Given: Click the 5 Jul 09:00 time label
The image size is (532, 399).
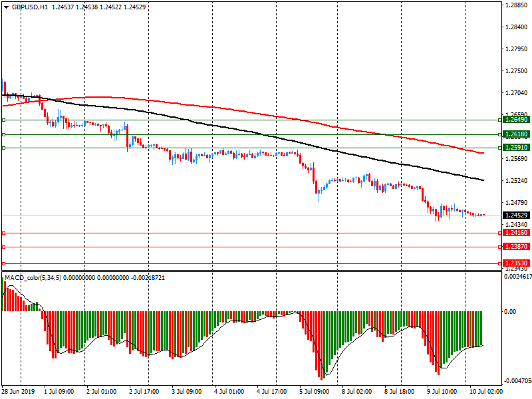Looking at the screenshot, I should pos(314,391).
